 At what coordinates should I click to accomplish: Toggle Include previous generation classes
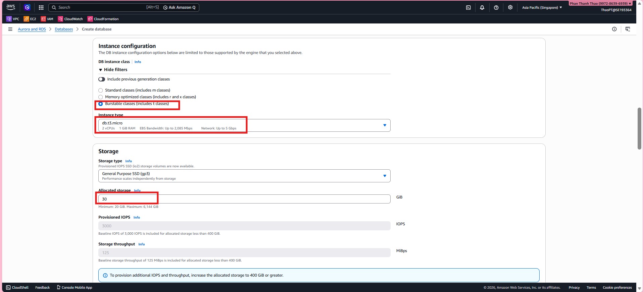click(102, 79)
